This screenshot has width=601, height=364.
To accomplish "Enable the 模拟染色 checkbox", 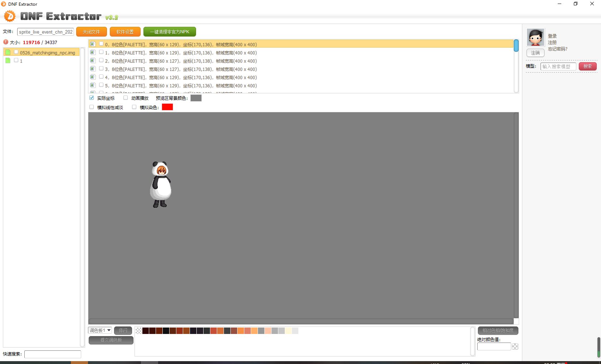I will click(134, 107).
